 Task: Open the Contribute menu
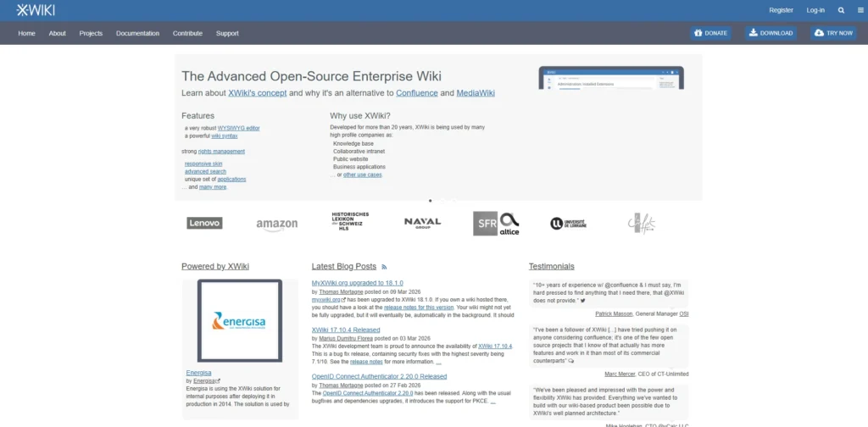click(187, 33)
